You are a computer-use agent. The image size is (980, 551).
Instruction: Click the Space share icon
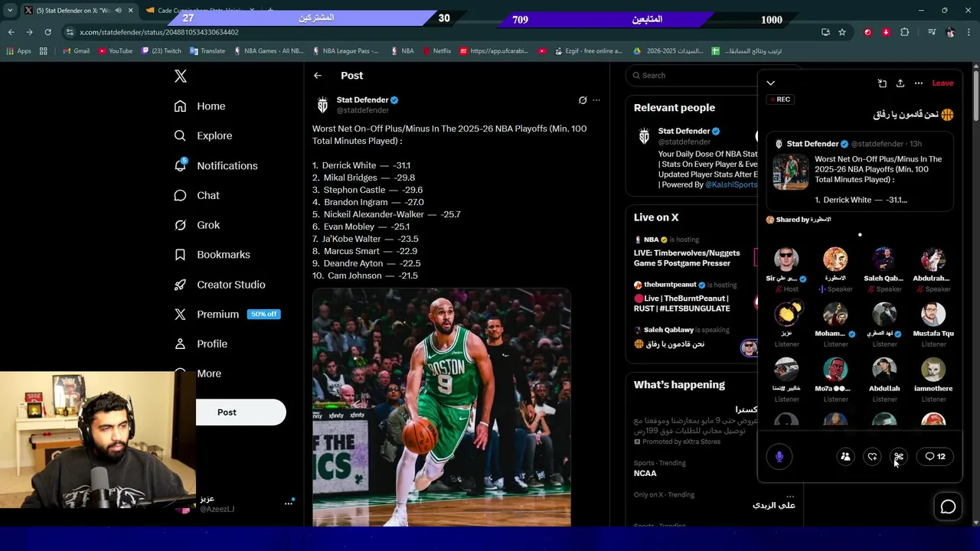[900, 83]
